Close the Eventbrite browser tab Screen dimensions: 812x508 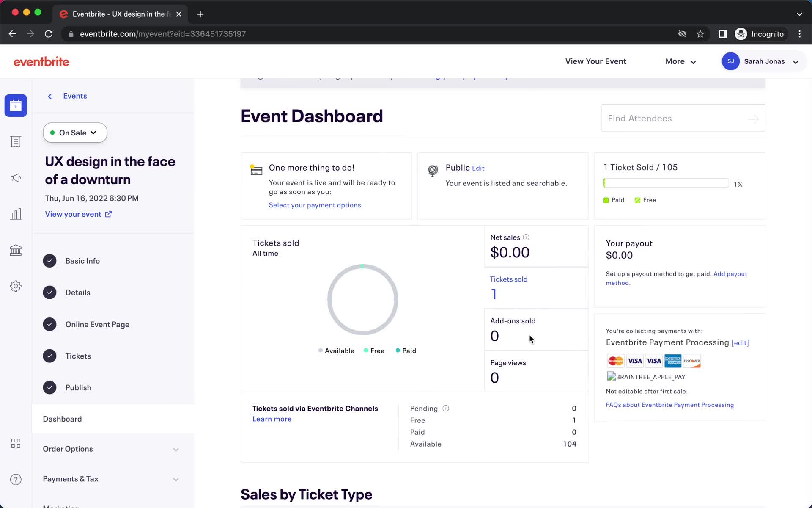[x=179, y=14]
